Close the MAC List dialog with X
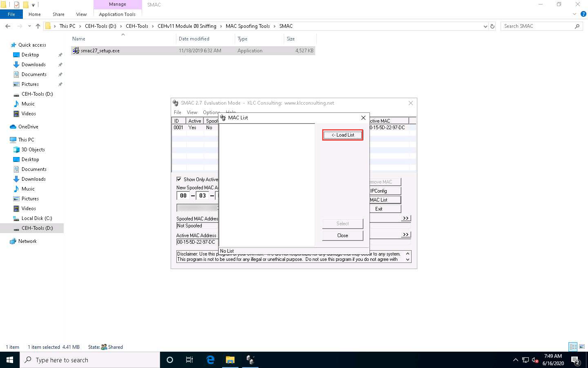The width and height of the screenshot is (588, 368). point(363,118)
